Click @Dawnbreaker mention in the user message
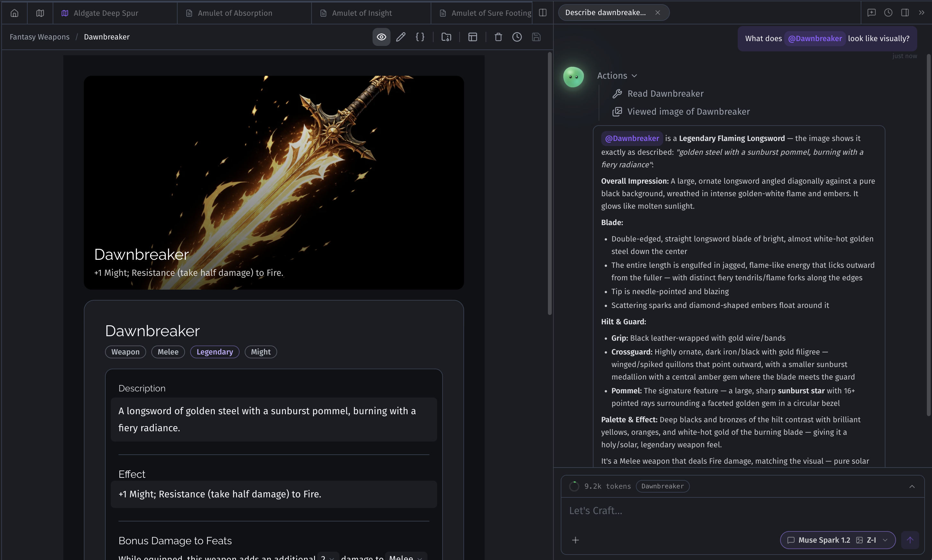Viewport: 932px width, 560px height. pos(815,39)
